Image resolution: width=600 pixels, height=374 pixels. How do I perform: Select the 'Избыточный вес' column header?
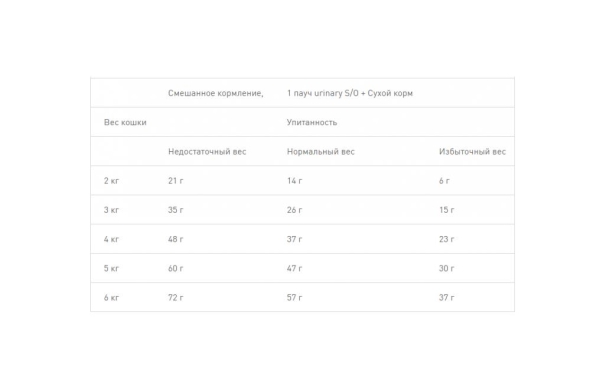[x=472, y=152]
